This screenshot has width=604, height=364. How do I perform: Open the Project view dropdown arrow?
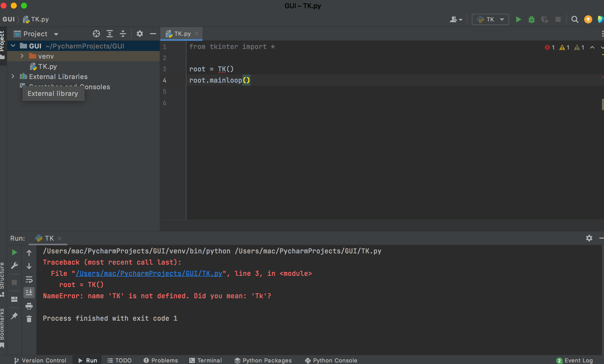[56, 34]
